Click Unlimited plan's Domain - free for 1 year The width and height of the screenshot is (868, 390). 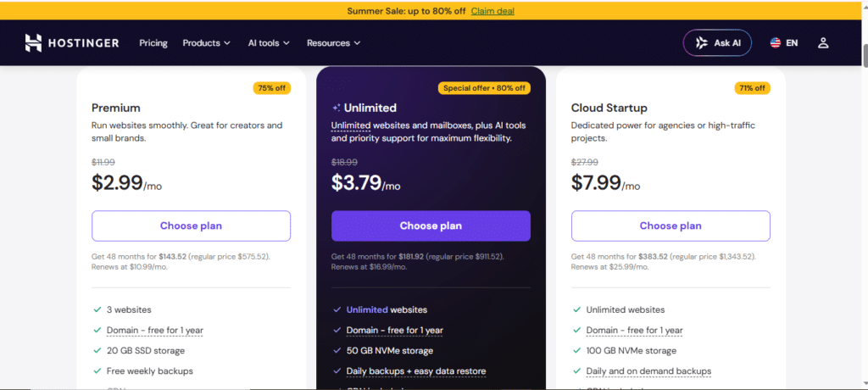395,330
